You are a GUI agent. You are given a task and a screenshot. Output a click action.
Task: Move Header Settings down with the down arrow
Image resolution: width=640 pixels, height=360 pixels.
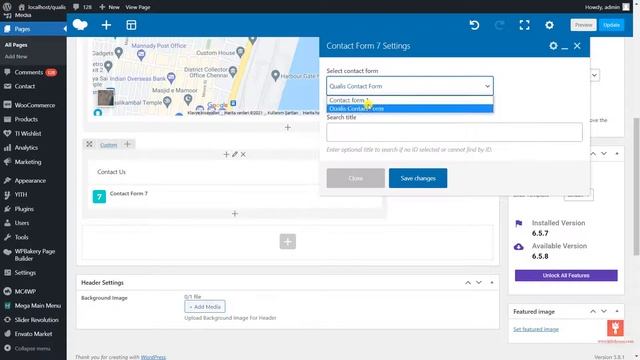(x=479, y=282)
